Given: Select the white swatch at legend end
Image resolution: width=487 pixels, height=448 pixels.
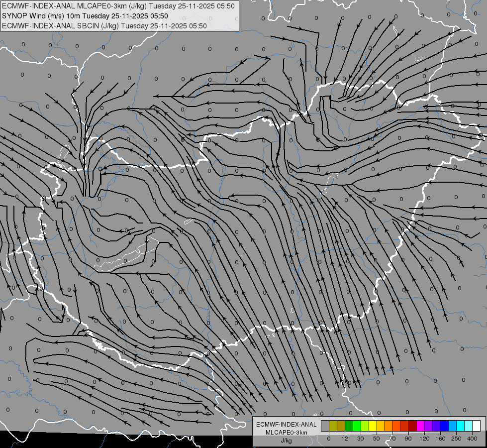Looking at the screenshot, I should coord(476,426).
